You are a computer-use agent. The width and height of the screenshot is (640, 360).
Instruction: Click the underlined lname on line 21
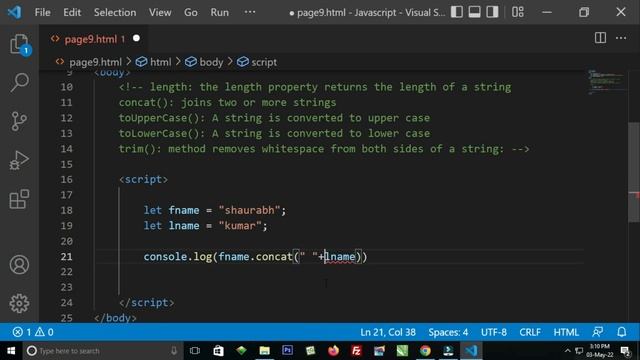coord(340,257)
